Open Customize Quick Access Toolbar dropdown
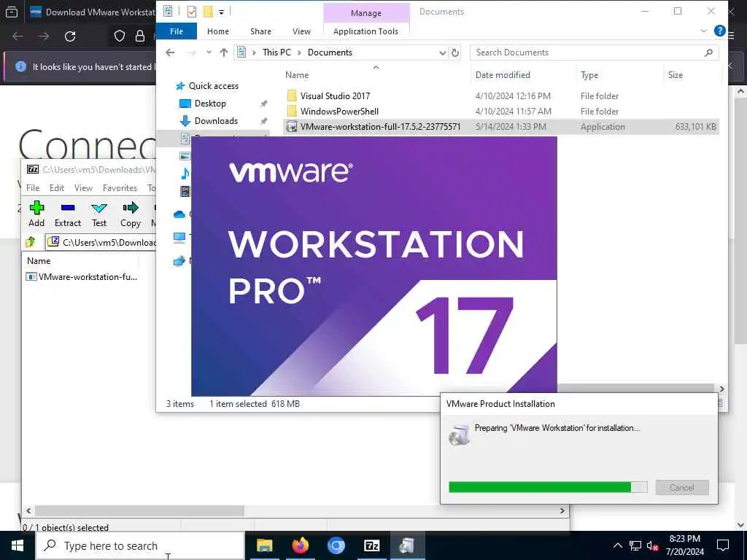 pos(221,12)
